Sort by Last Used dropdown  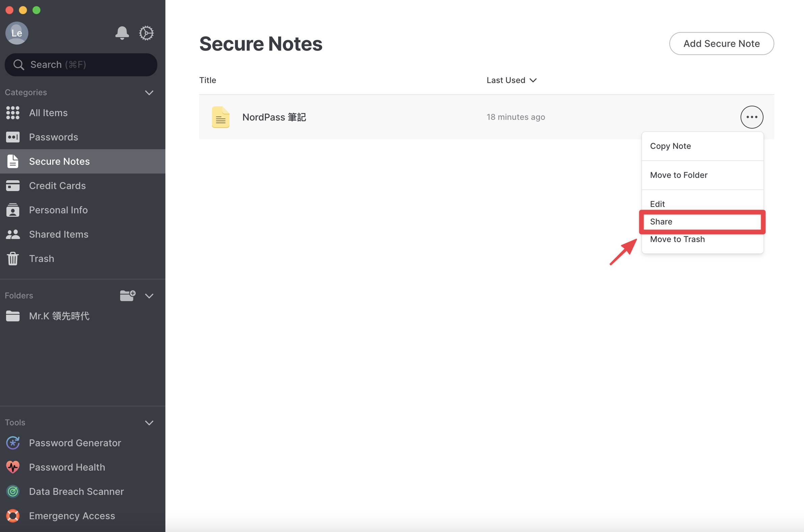coord(512,80)
